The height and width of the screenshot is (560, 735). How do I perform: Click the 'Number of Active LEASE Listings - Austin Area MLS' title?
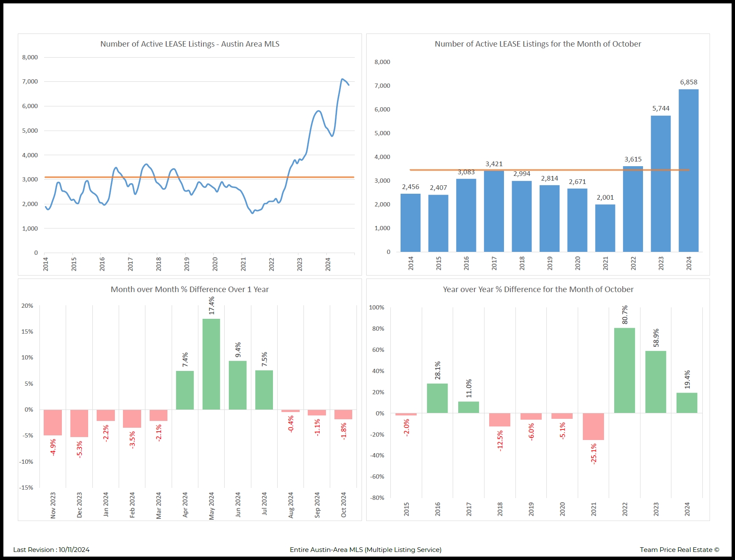[189, 44]
